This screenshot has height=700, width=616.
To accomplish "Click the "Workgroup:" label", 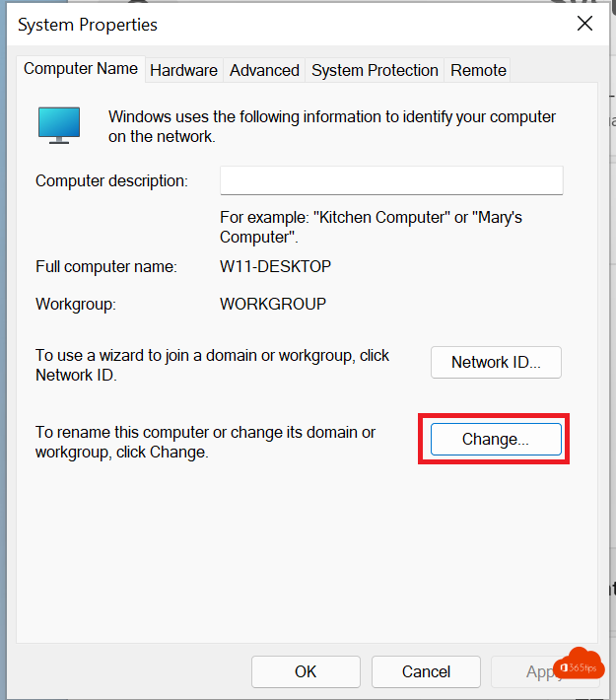I will [x=76, y=304].
